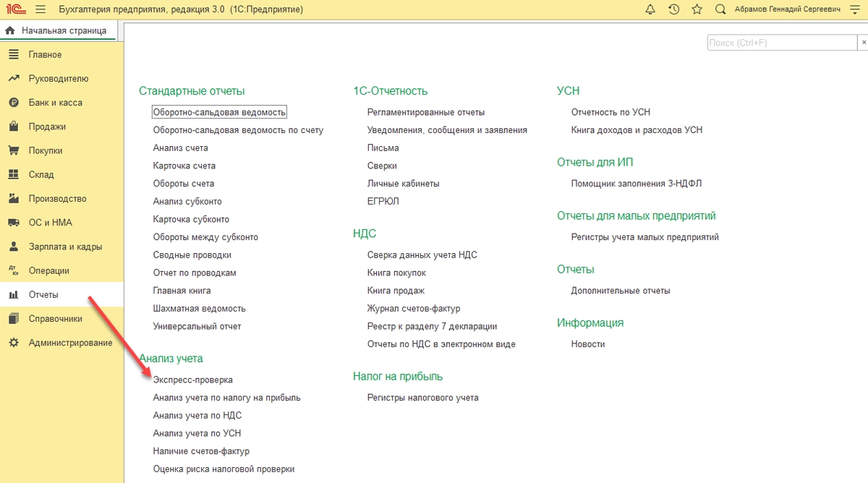Click the Руководителю chart icon
Image resolution: width=868 pixels, height=483 pixels.
tap(13, 79)
